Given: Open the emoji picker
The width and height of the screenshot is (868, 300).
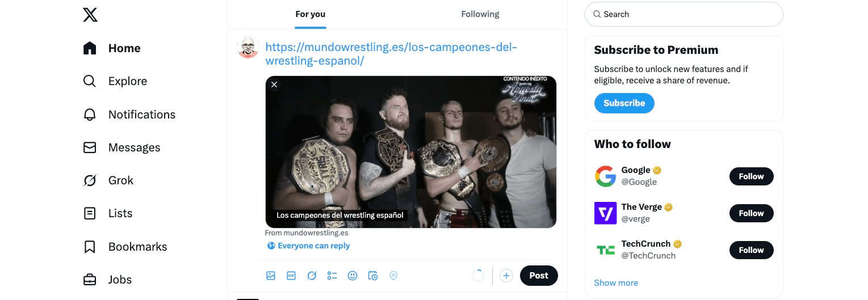Looking at the screenshot, I should (353, 276).
